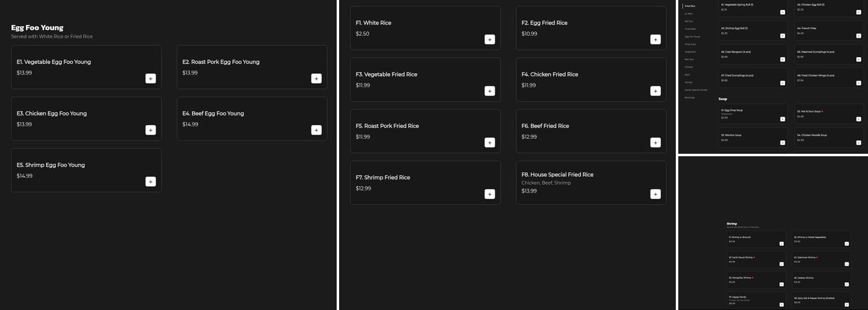This screenshot has width=868, height=310.
Task: Jump to Egg Foo Young category
Action: click(692, 37)
